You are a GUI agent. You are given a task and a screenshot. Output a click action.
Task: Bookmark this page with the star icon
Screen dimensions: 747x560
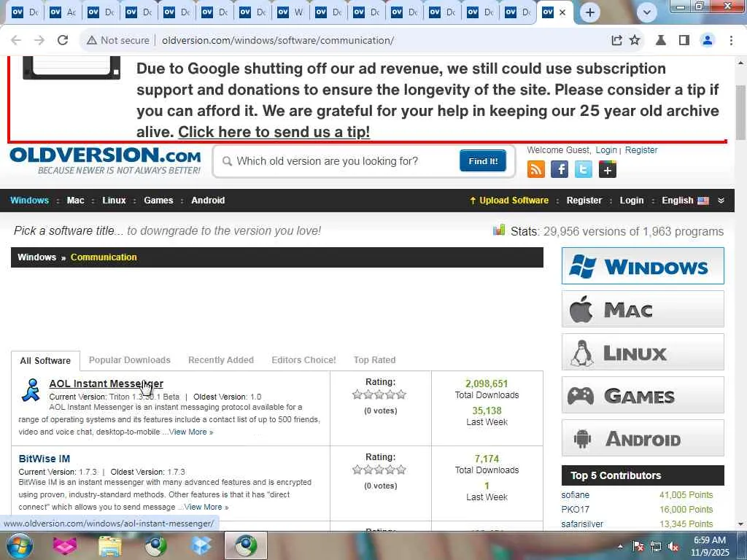(x=635, y=41)
